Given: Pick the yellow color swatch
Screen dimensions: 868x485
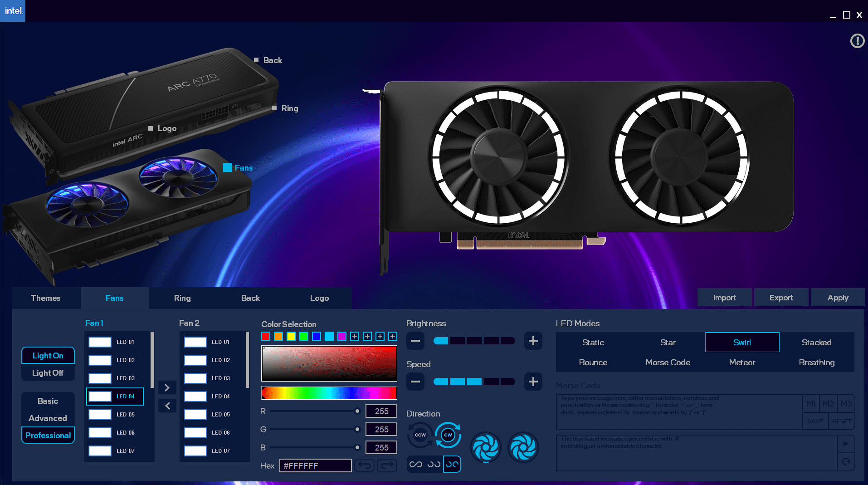Looking at the screenshot, I should 291,336.
